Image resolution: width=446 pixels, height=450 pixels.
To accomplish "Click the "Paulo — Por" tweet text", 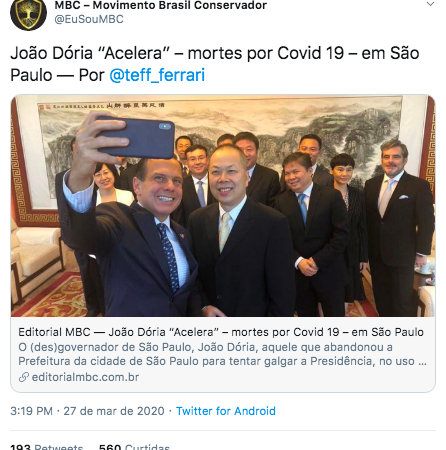I will click(x=58, y=75).
